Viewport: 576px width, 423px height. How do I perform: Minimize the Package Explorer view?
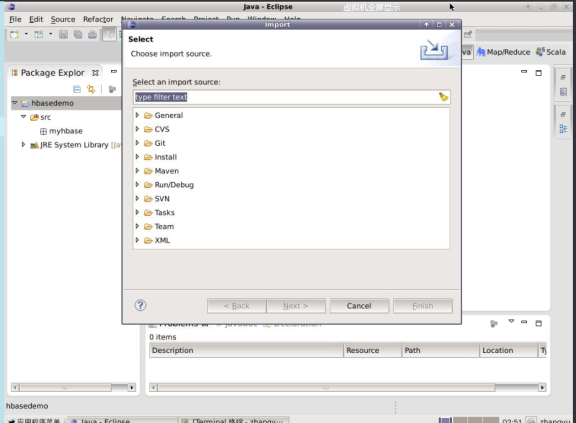click(x=114, y=71)
